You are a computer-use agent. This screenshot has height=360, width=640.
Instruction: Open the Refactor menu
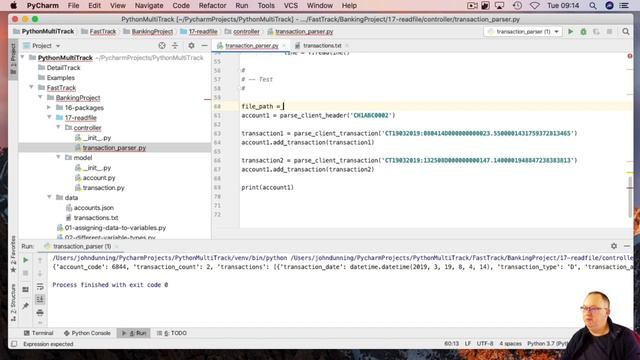tap(212, 6)
